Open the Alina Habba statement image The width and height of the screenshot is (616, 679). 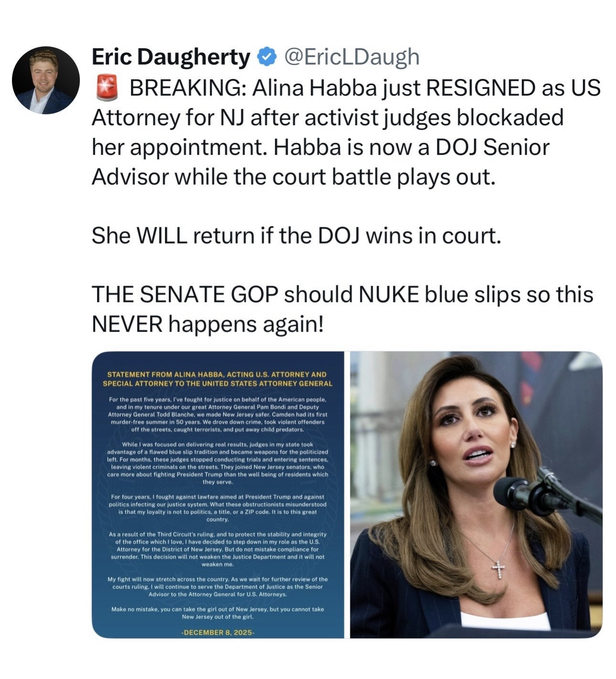[218, 495]
